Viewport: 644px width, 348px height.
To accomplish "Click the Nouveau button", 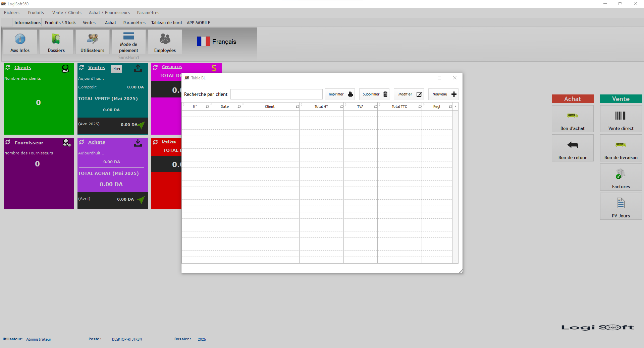I will [443, 94].
